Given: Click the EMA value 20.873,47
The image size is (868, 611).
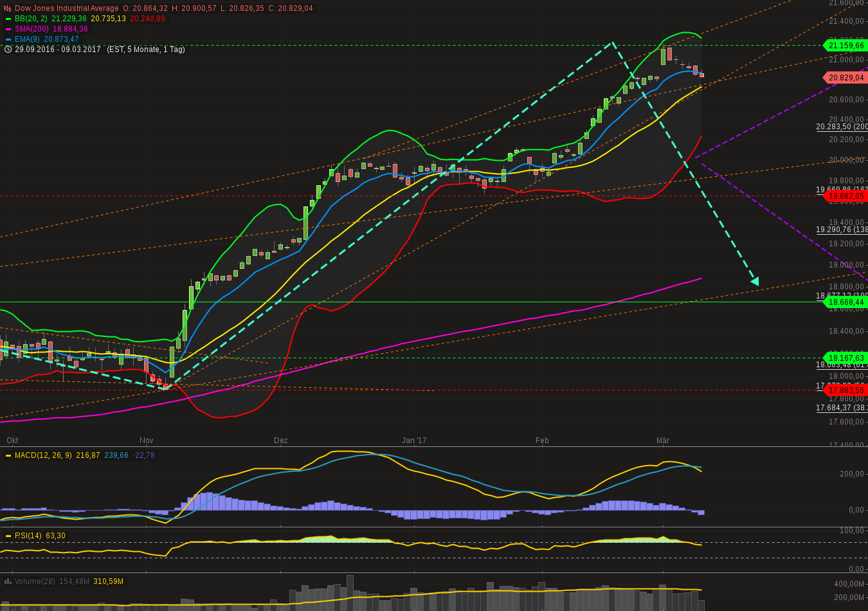Looking at the screenshot, I should 62,39.
